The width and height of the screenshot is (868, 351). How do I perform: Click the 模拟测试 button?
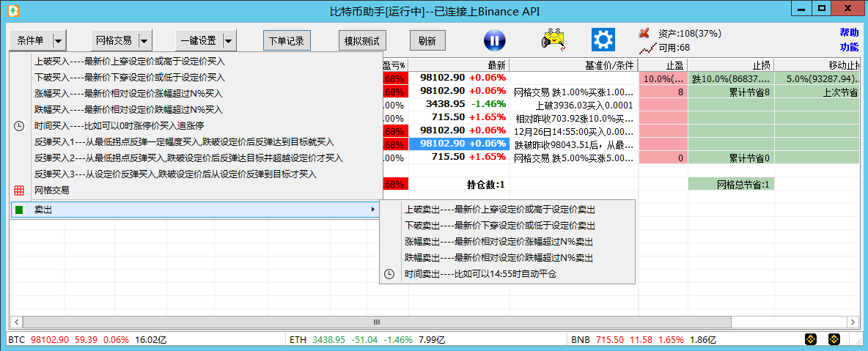pyautogui.click(x=362, y=41)
